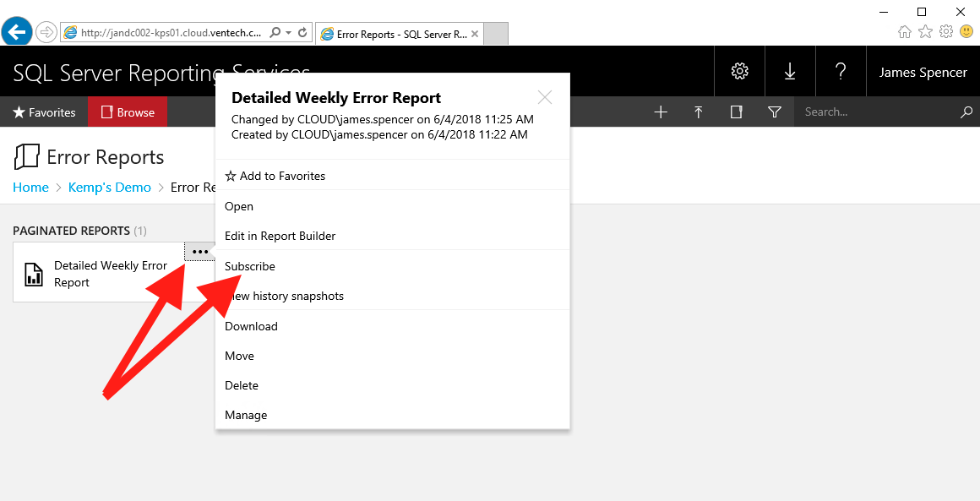Close the report context popup

click(x=545, y=97)
